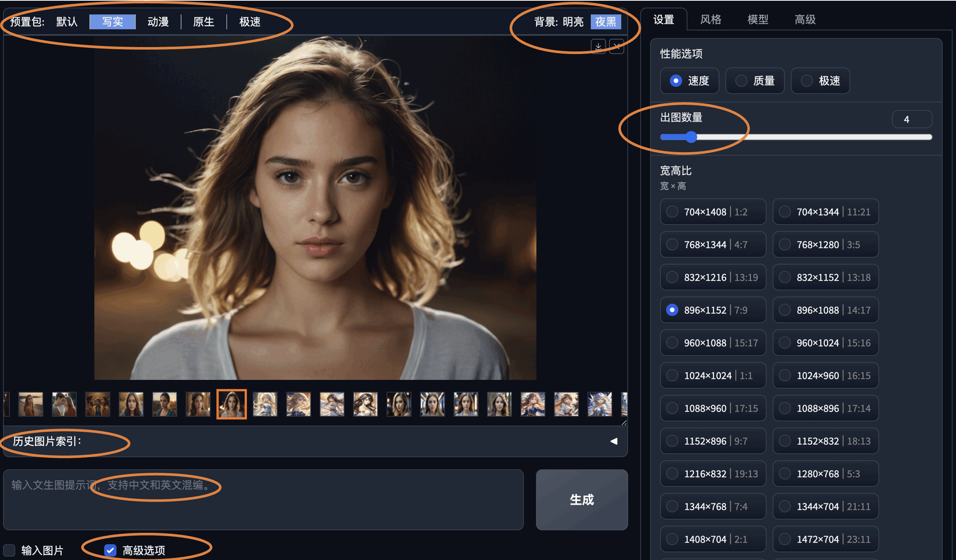
Task: Select the highlighted portrait thumbnail in the filmstrip
Action: click(x=232, y=405)
